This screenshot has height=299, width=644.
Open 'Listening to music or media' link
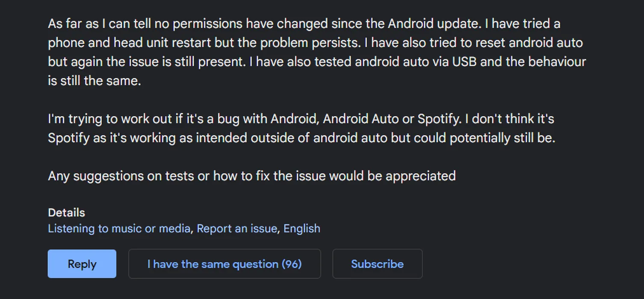(119, 229)
